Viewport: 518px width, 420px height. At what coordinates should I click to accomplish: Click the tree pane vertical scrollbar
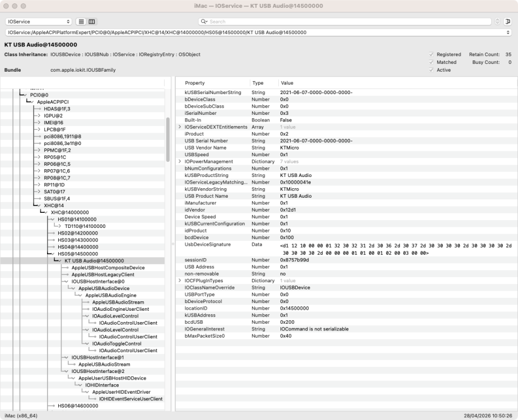pos(168,139)
